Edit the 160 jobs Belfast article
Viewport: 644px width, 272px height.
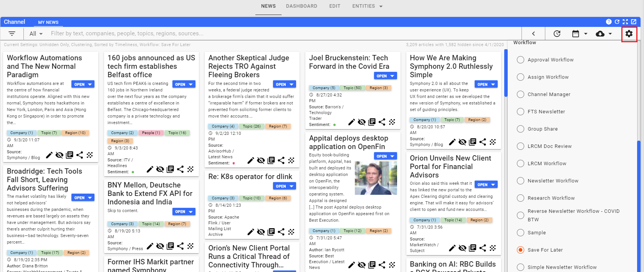click(x=150, y=169)
